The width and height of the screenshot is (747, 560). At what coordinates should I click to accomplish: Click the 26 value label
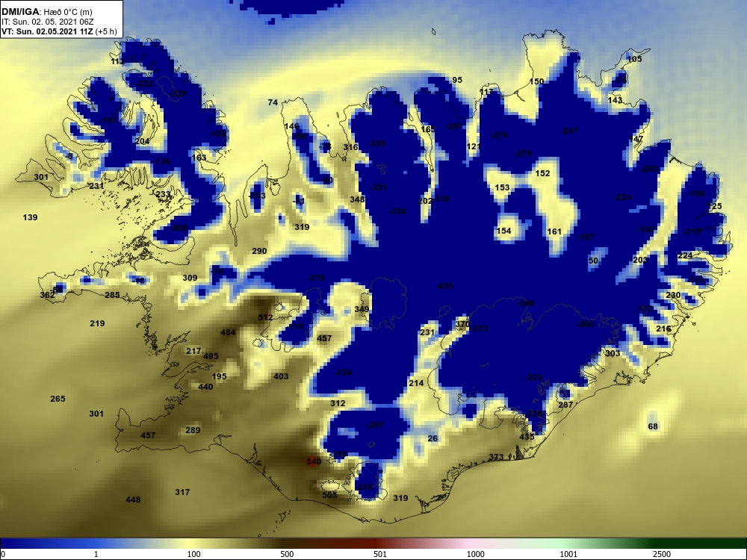tap(433, 438)
